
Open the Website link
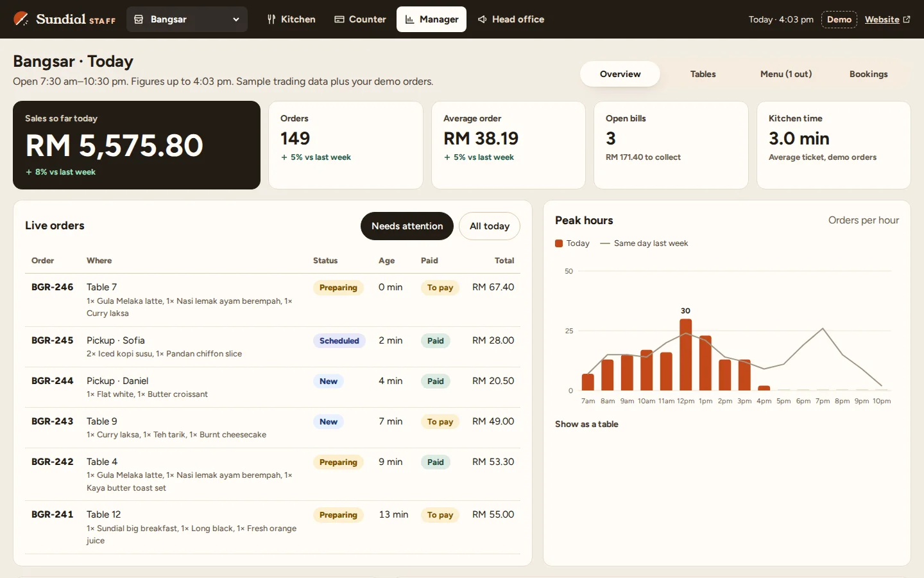887,19
